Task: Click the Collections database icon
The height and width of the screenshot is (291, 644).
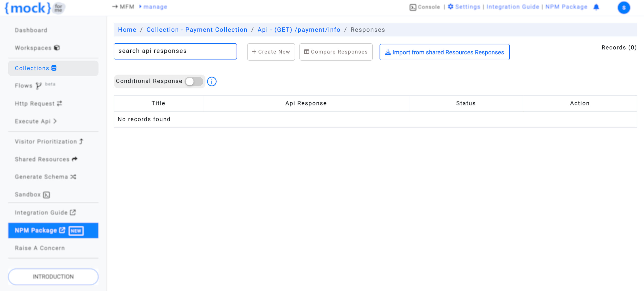Action: pos(54,68)
